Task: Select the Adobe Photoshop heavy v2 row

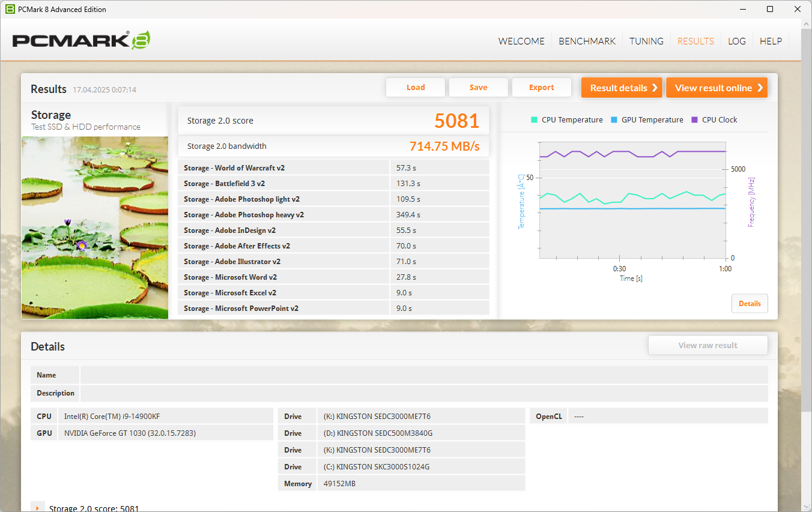Action: coord(333,215)
